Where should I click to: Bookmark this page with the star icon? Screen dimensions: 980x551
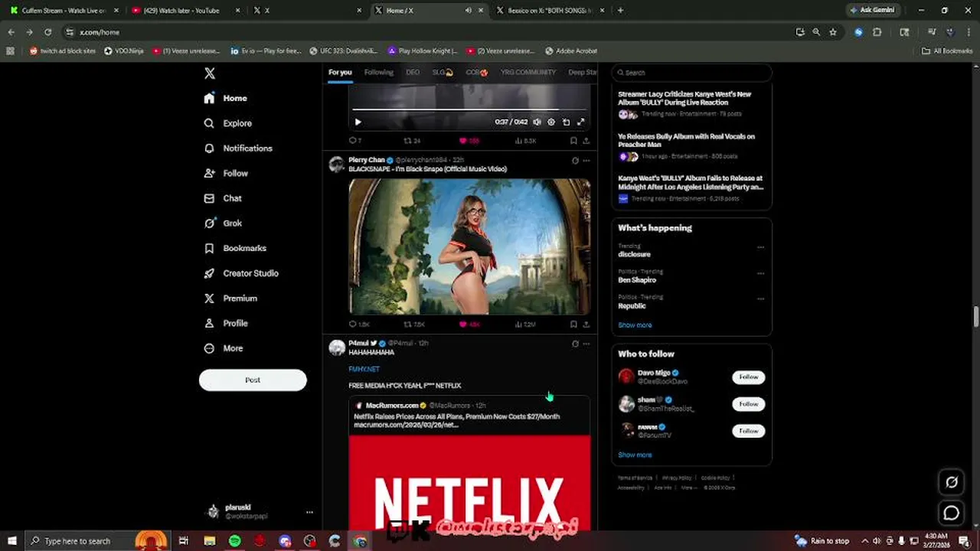[x=833, y=32]
